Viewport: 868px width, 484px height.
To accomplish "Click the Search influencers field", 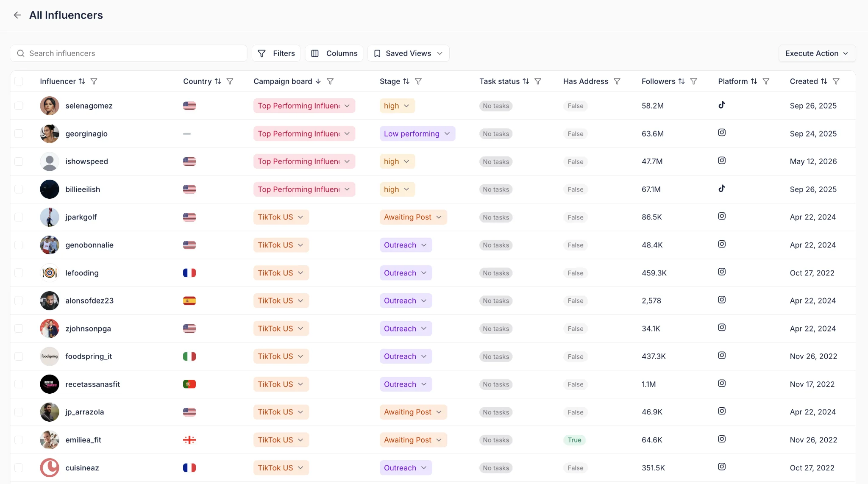I will coord(128,53).
